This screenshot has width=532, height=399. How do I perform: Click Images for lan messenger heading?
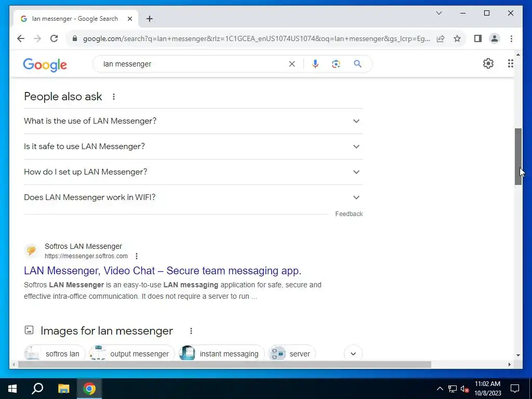pos(107,331)
